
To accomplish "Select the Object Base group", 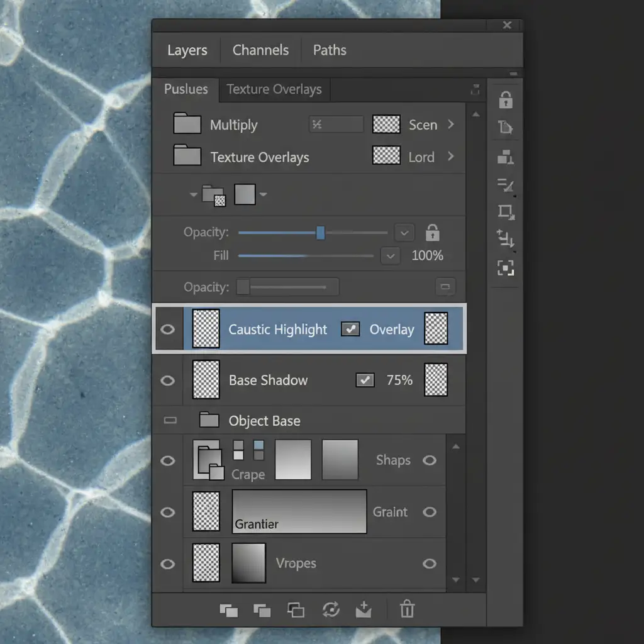I will point(264,421).
